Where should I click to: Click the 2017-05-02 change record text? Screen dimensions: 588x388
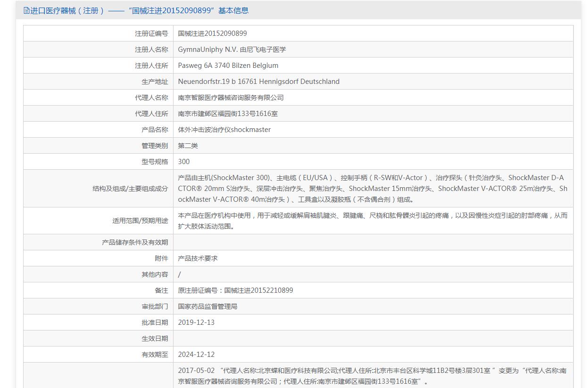pyautogui.click(x=373, y=376)
